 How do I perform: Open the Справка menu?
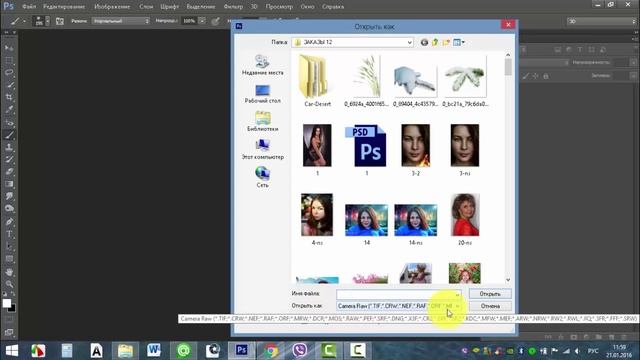point(333,7)
